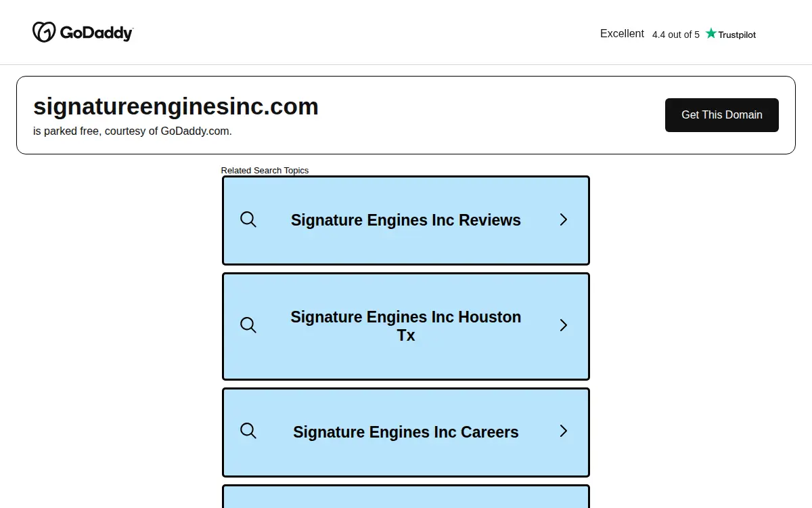Click the Get This Domain button
The image size is (812, 508).
coord(721,115)
